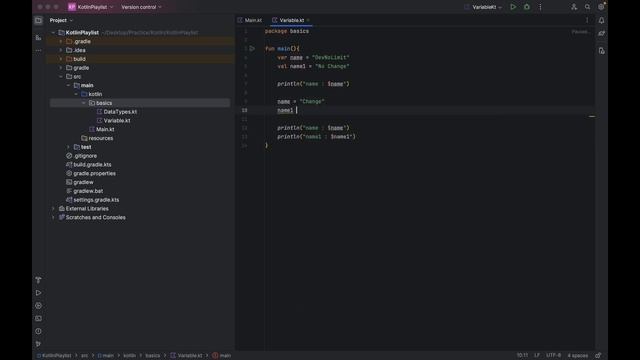Click the main function breadcrumb

222,356
